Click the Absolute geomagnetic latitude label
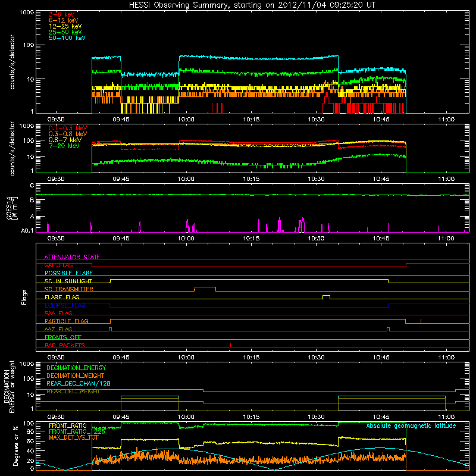Image resolution: width=476 pixels, height=476 pixels. pyautogui.click(x=411, y=426)
